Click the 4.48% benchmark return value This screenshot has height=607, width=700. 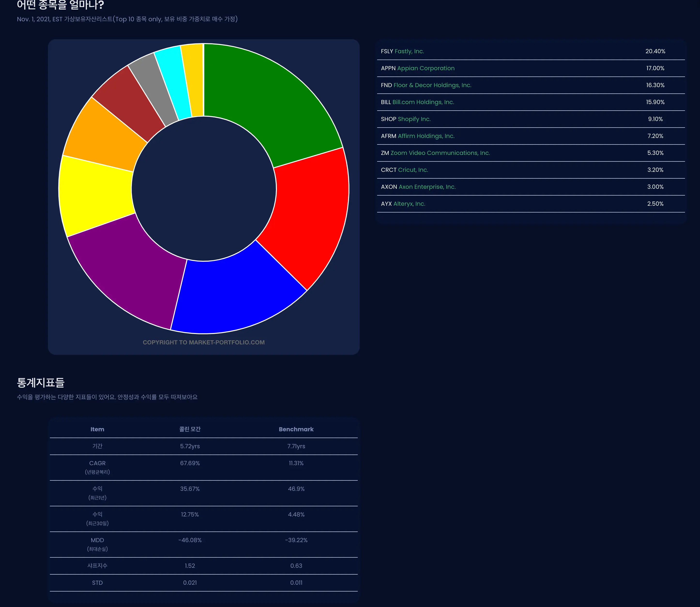296,515
